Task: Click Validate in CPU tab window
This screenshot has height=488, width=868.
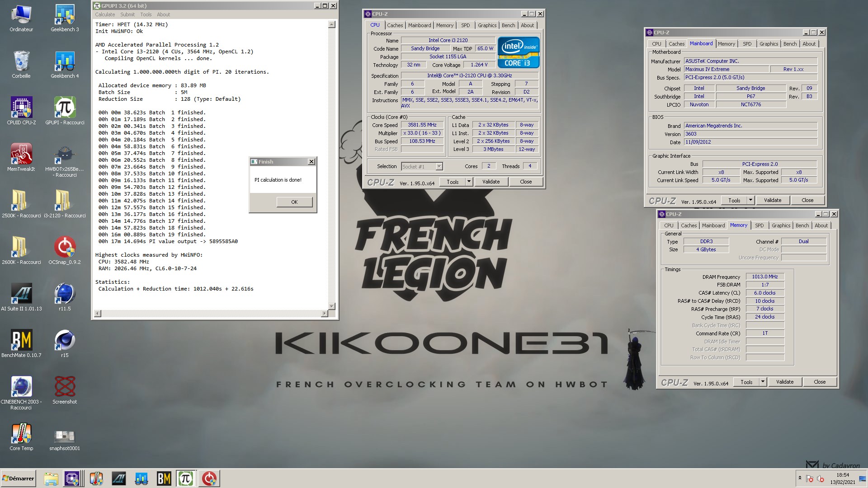Action: point(491,182)
